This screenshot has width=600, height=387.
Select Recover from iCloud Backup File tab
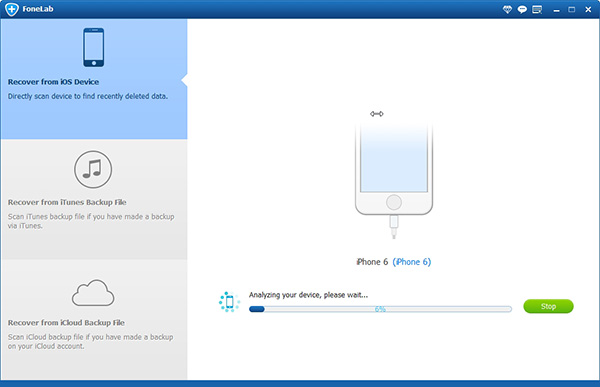pos(94,320)
